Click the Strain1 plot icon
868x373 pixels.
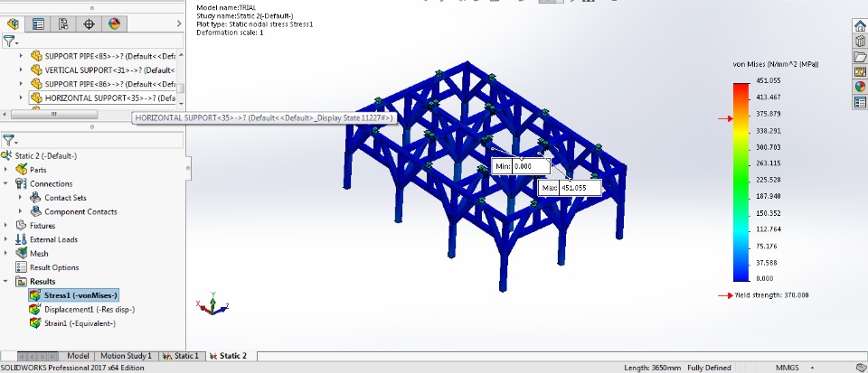click(35, 322)
